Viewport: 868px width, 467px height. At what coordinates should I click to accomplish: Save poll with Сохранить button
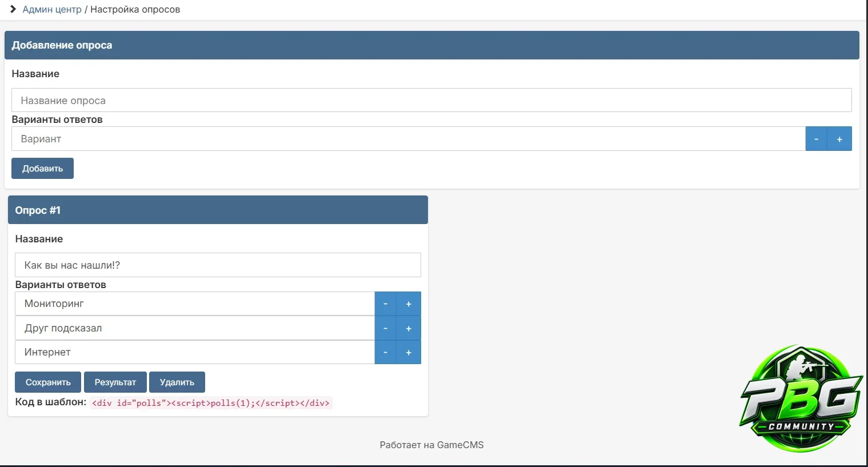tap(48, 382)
